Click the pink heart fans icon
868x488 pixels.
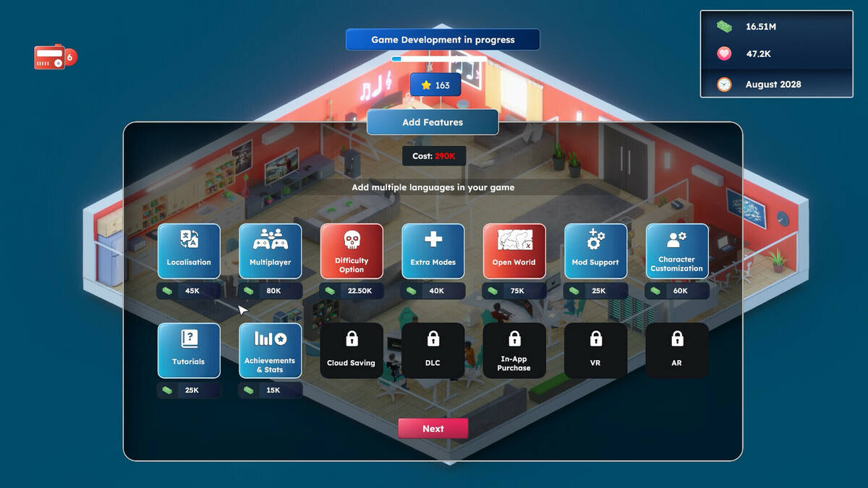click(x=724, y=54)
